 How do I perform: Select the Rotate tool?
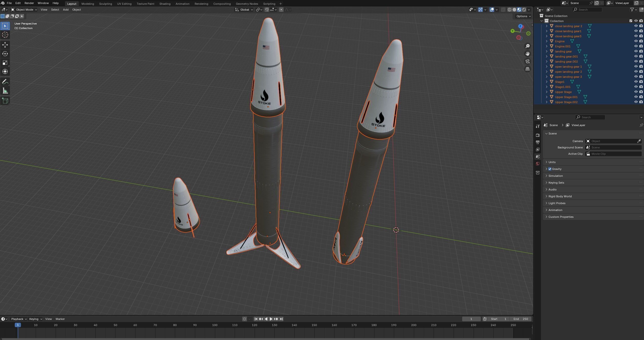(x=5, y=54)
